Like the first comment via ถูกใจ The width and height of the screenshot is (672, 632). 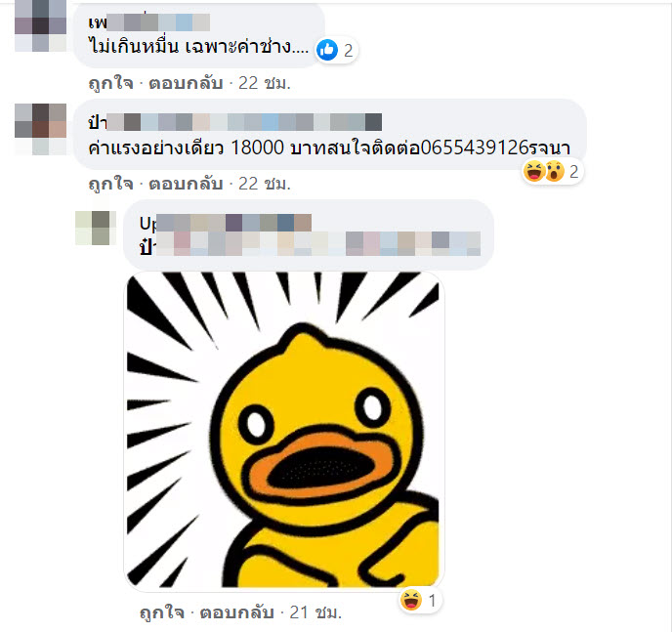110,83
